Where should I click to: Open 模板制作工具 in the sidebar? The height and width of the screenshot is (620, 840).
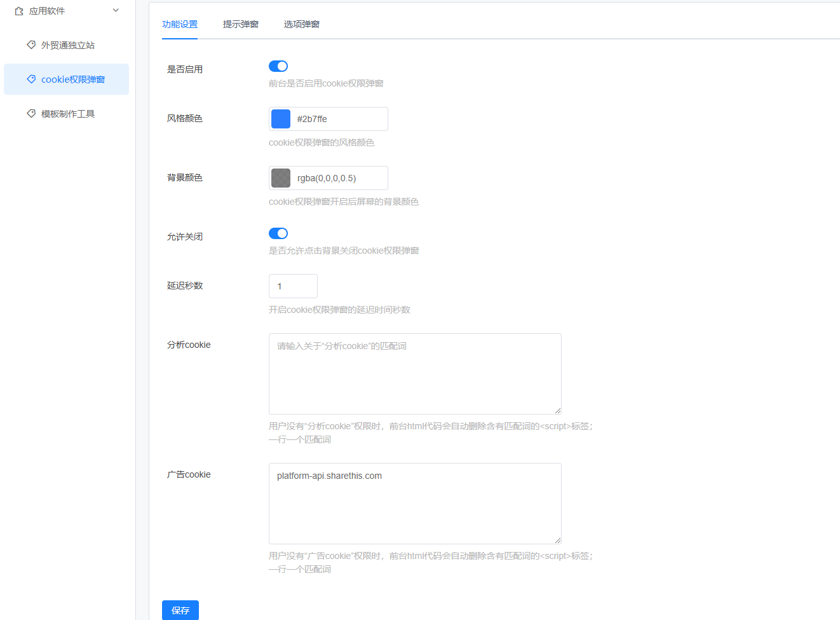tap(68, 114)
